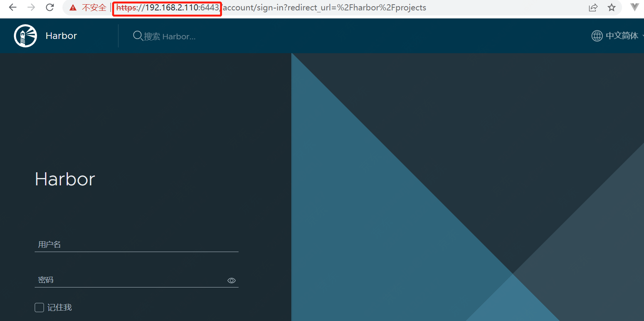Click the globe language icon
The image size is (644, 321).
pyautogui.click(x=597, y=36)
